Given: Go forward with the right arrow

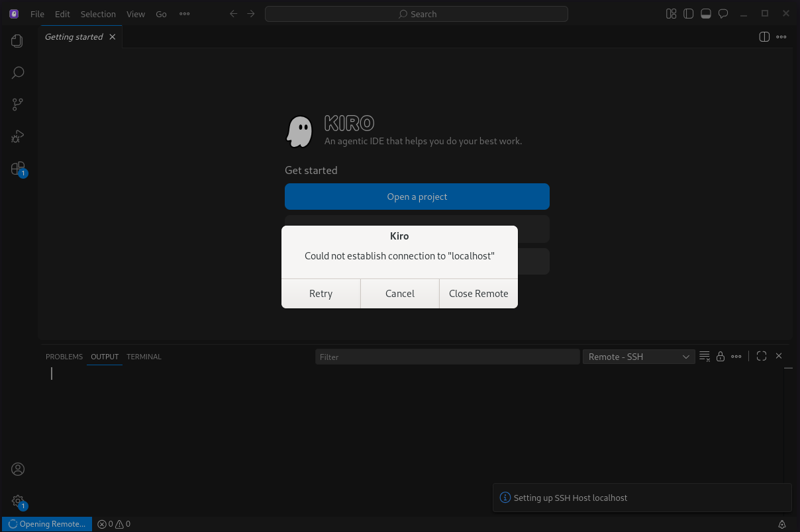Looking at the screenshot, I should 250,14.
